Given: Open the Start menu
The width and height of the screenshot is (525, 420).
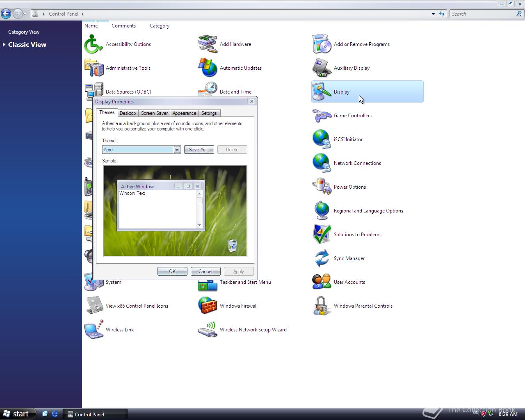Looking at the screenshot, I should click(18, 414).
